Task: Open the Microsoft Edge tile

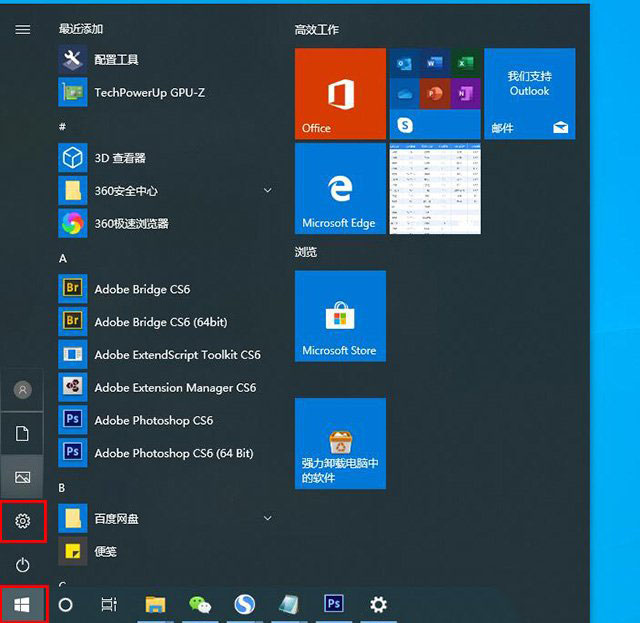Action: tap(340, 189)
